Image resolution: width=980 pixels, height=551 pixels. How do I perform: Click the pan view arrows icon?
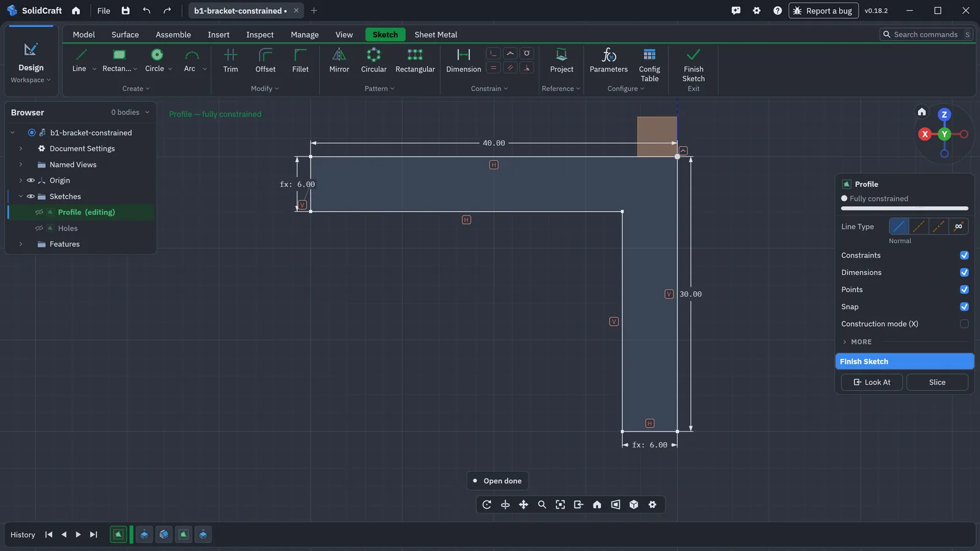524,504
